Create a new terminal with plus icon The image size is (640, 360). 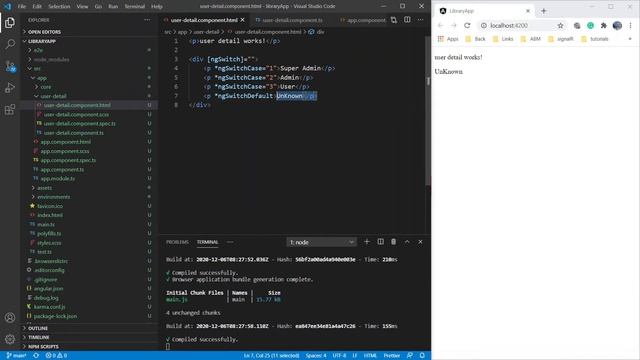click(x=367, y=242)
